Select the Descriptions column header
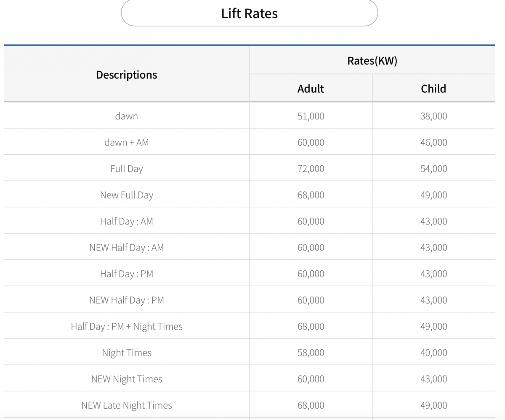505x420 pixels. [126, 75]
